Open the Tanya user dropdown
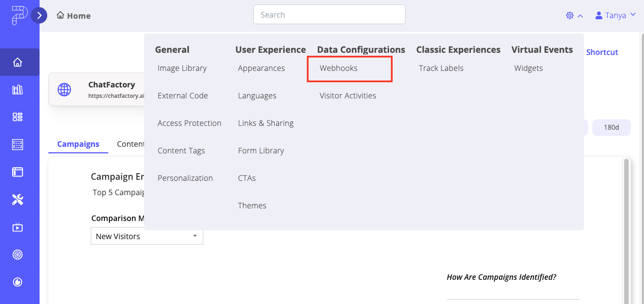 click(615, 15)
